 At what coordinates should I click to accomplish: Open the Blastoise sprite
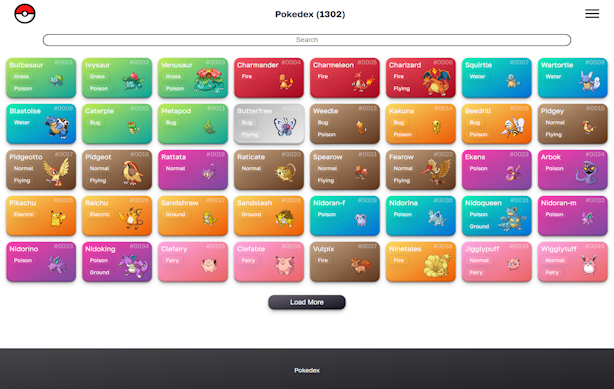pyautogui.click(x=58, y=126)
